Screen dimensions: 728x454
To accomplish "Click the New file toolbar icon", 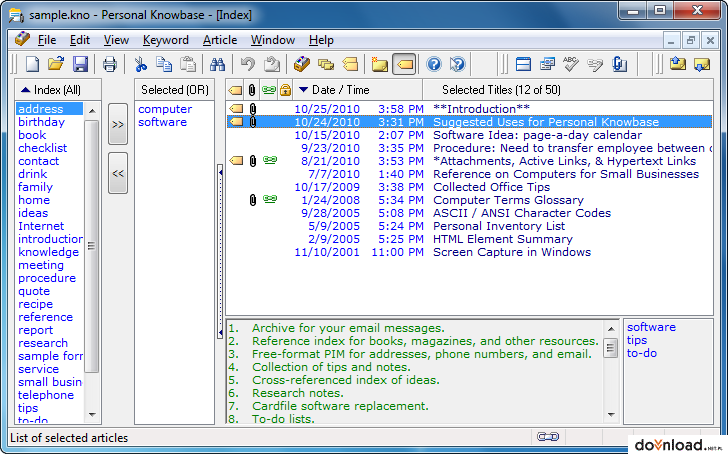I will pyautogui.click(x=32, y=64).
